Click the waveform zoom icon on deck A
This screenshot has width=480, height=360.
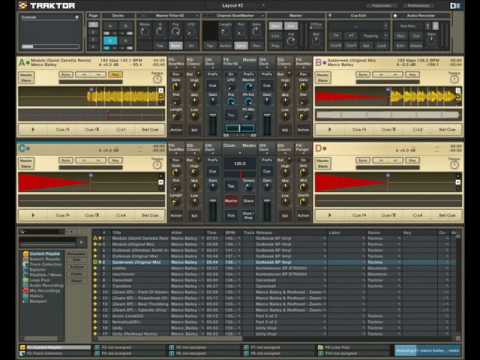click(161, 90)
